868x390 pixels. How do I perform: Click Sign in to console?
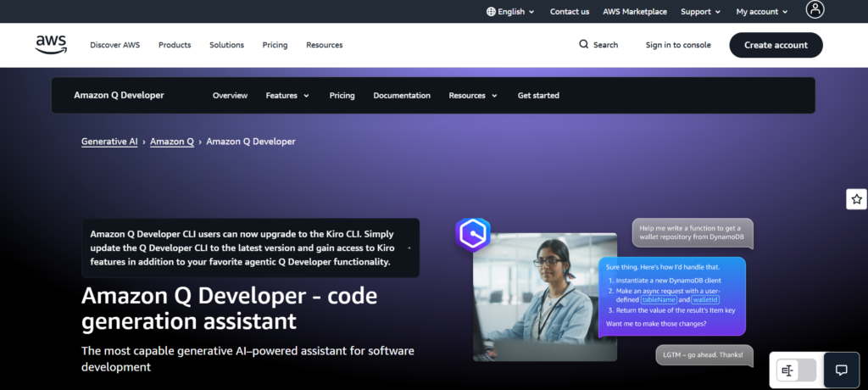pos(678,45)
